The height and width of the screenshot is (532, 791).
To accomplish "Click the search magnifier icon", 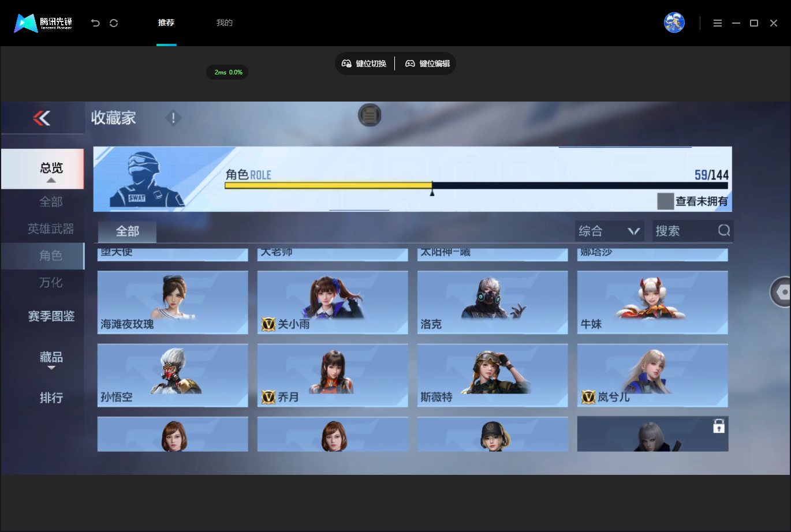I will [x=724, y=231].
